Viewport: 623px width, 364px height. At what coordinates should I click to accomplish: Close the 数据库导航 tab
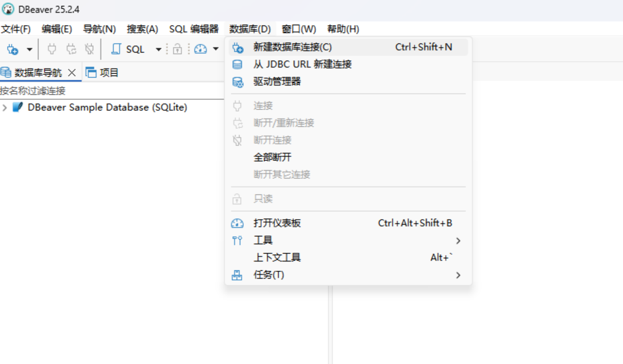click(x=72, y=73)
